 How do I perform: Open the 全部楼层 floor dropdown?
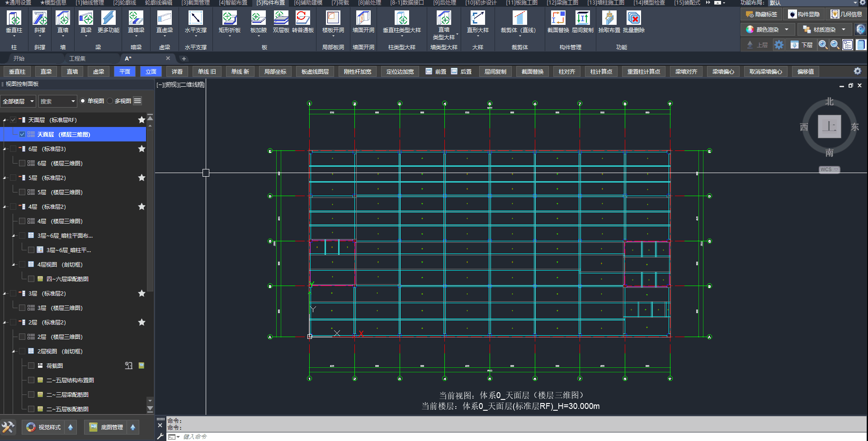coord(18,101)
